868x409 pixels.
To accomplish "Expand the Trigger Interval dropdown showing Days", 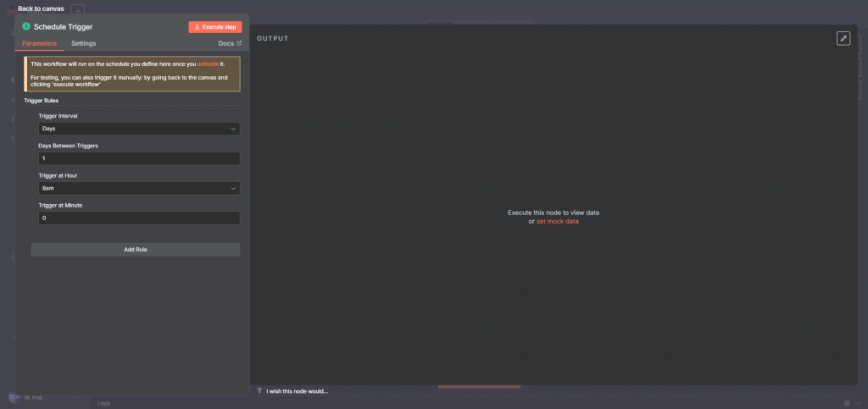I will (x=139, y=129).
